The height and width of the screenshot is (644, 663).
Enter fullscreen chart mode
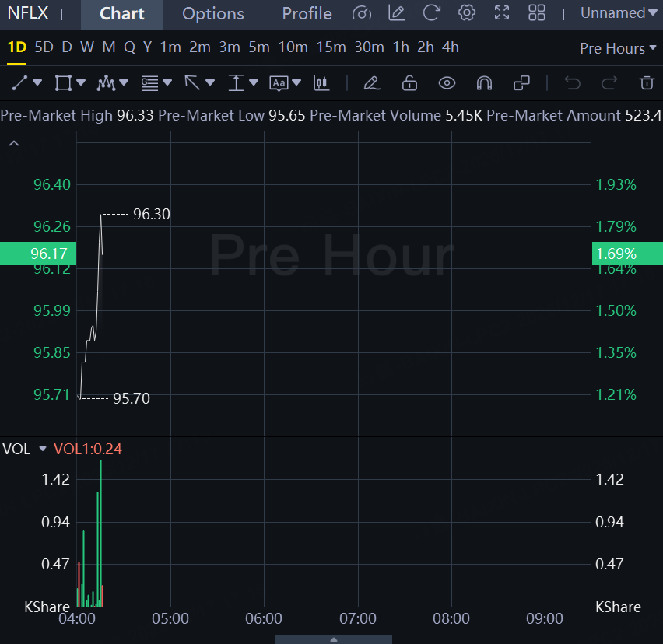tap(502, 13)
